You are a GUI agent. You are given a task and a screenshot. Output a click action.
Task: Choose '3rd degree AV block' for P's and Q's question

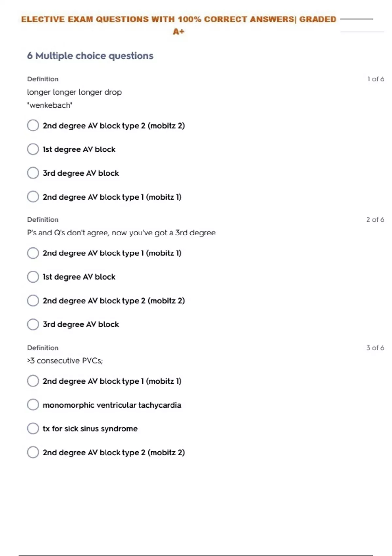(33, 324)
